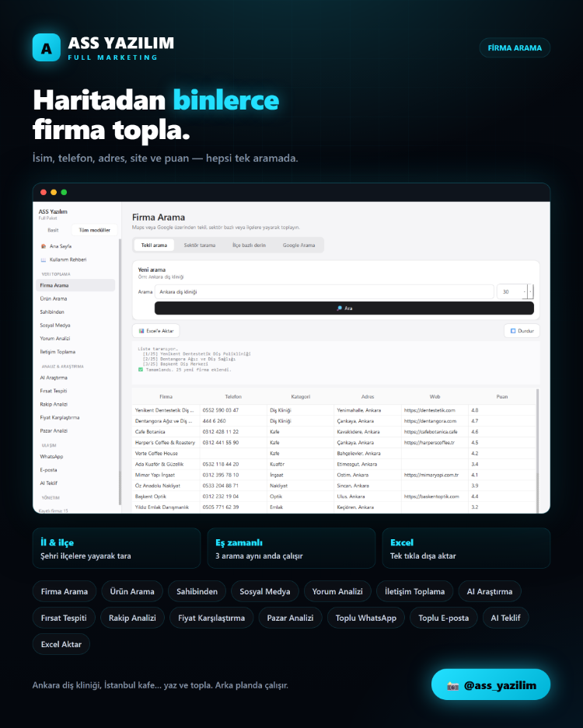This screenshot has width=583, height=728.
Task: Click the magnifier icon on the Ara button
Action: [340, 308]
